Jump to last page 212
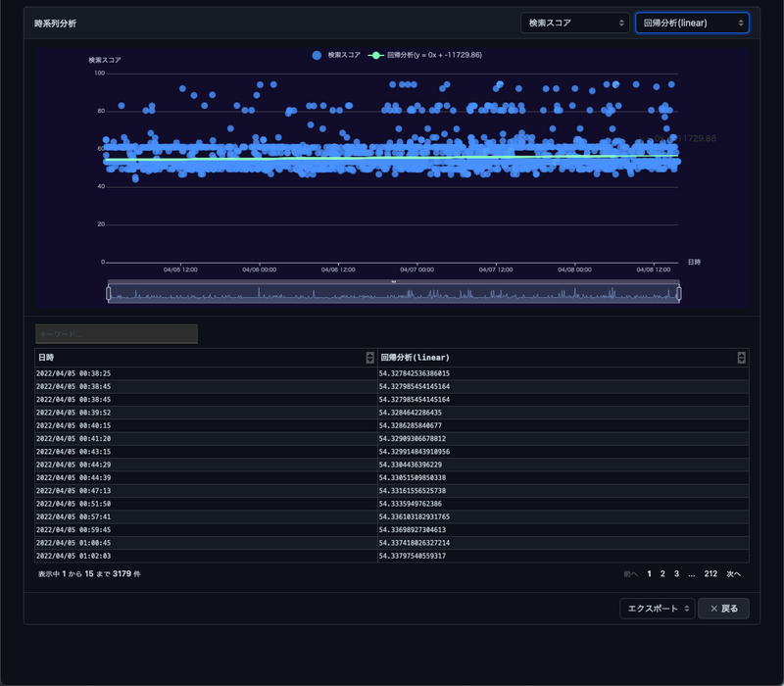 (710, 573)
